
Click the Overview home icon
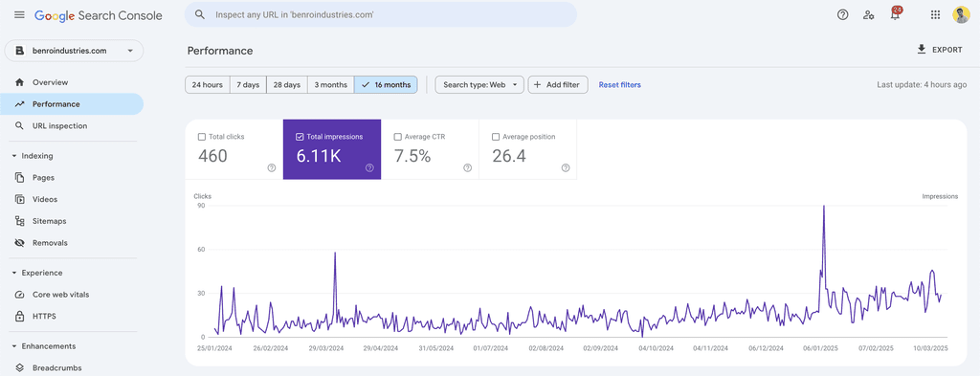point(19,82)
